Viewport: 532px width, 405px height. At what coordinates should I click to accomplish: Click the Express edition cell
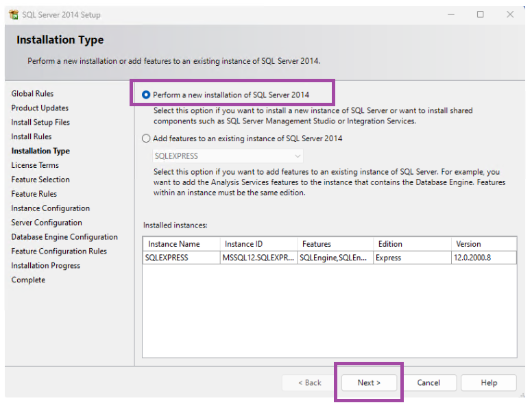click(412, 258)
